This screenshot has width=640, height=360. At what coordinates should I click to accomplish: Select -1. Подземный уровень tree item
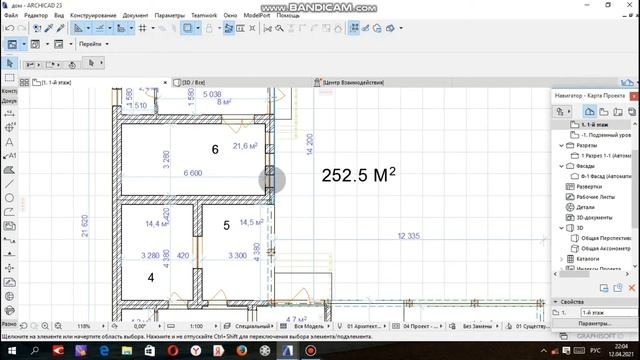tap(600, 135)
